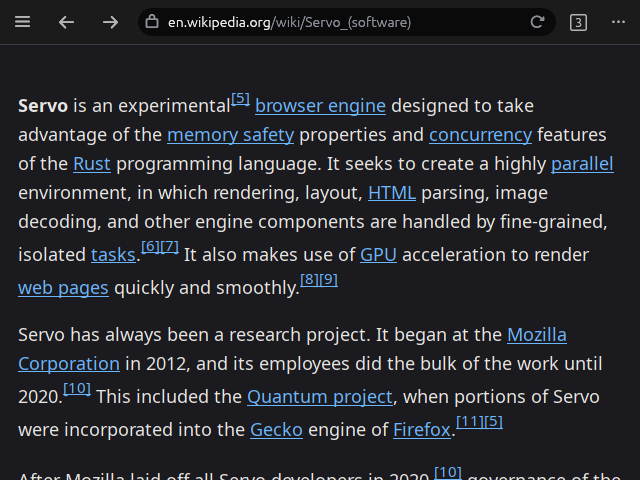Jump to citation [9]
The image size is (640, 480).
pyautogui.click(x=329, y=280)
